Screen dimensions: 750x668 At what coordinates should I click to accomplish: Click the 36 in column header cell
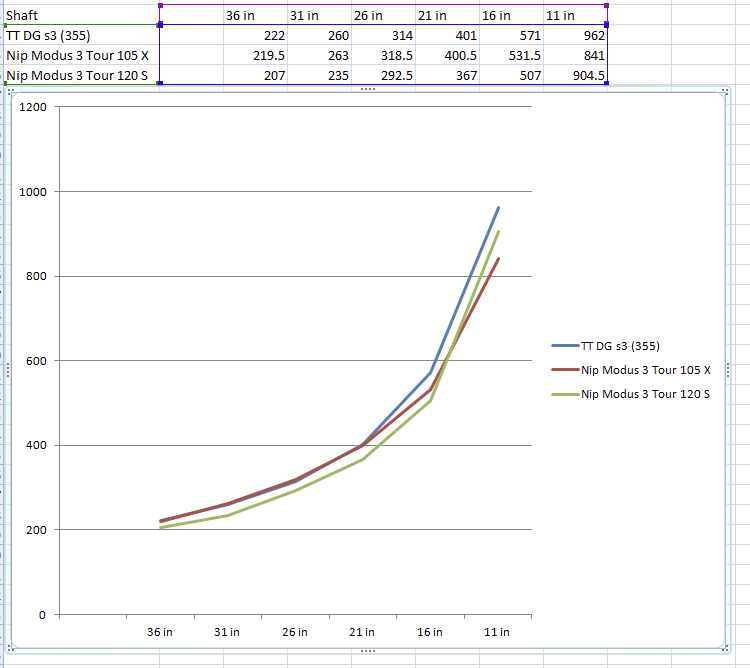255,15
